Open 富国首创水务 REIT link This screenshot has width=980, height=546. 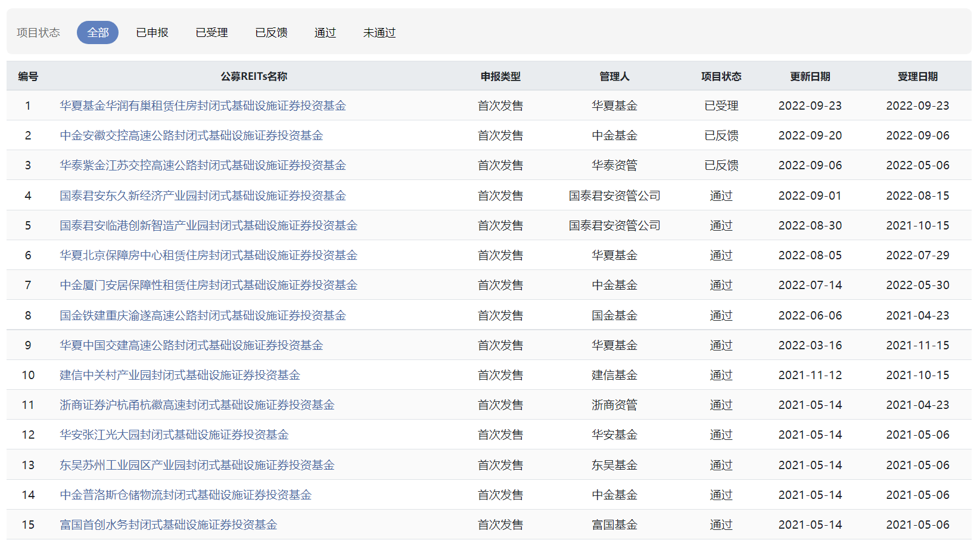click(x=169, y=525)
